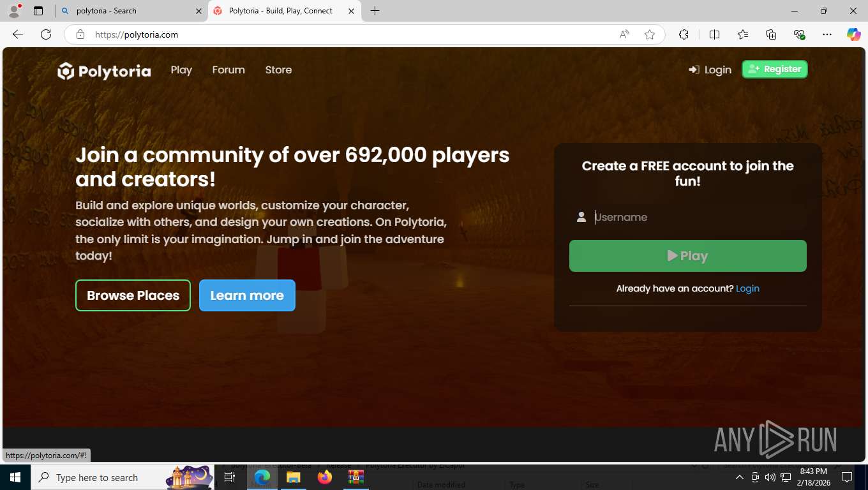Click the network tray icon
Viewport: 868px width, 490px height.
coord(785,477)
